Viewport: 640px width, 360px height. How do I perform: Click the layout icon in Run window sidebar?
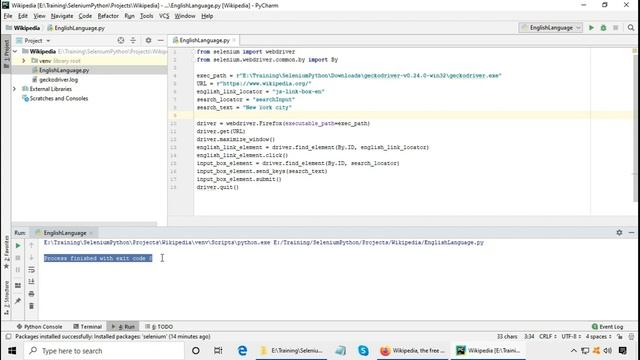pos(18,286)
